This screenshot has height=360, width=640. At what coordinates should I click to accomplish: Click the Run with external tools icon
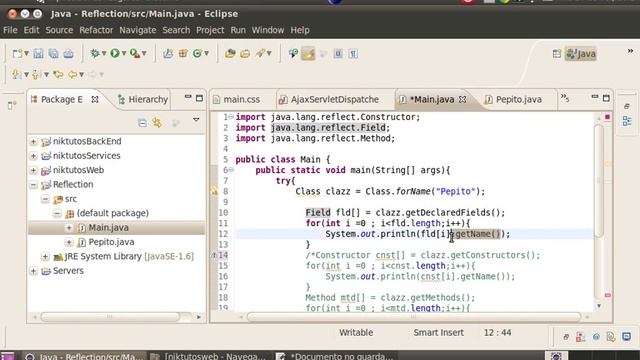click(x=135, y=53)
